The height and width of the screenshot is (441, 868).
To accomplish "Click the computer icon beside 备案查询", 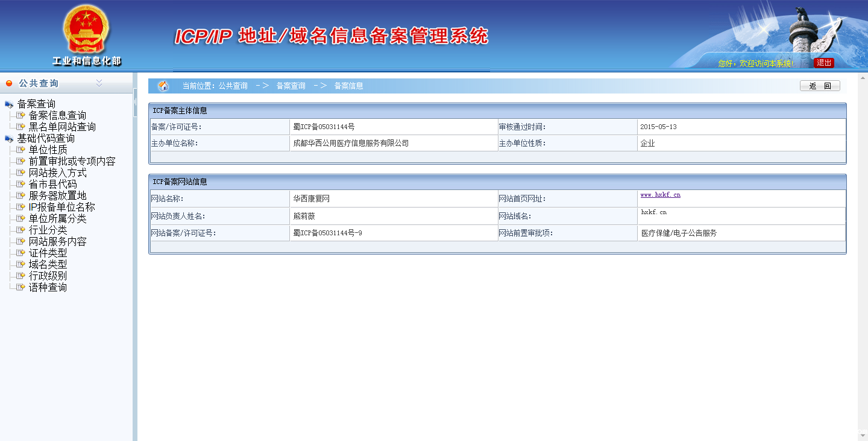I will click(x=9, y=104).
